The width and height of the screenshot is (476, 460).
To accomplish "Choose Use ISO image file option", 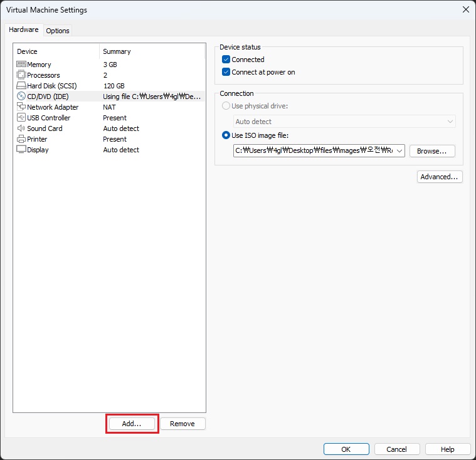I will (226, 135).
